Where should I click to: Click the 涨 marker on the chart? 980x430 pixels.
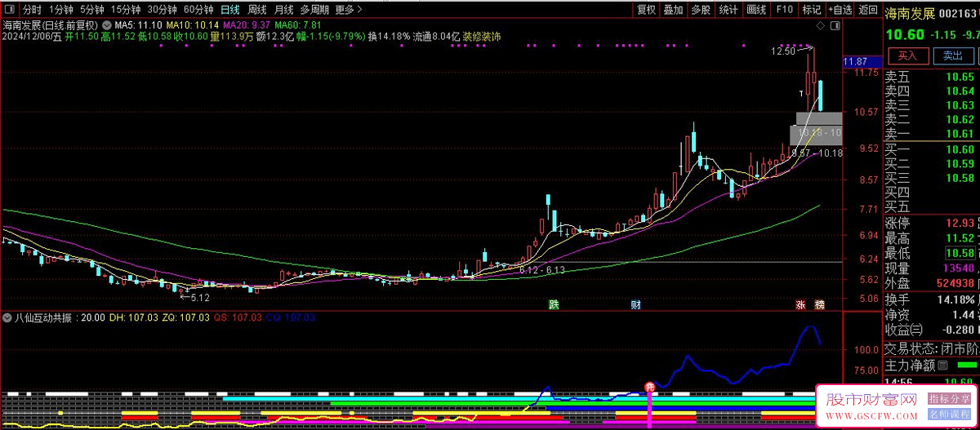[x=800, y=305]
